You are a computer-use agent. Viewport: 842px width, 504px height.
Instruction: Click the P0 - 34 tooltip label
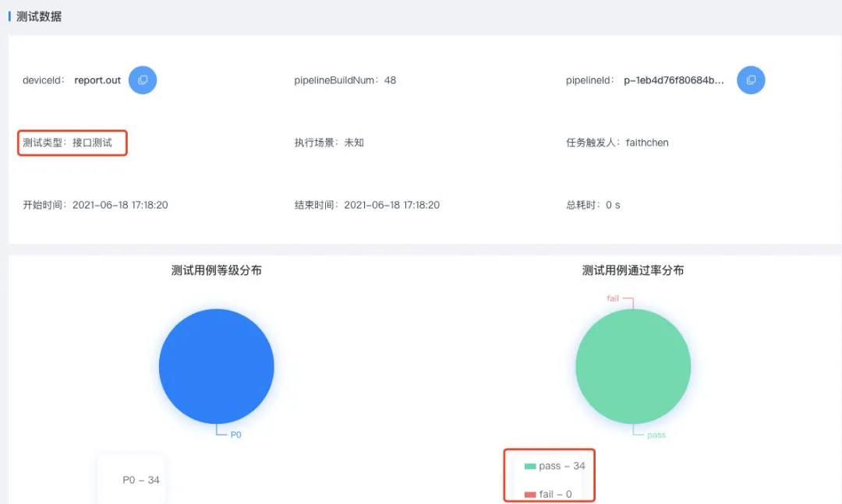pos(140,480)
